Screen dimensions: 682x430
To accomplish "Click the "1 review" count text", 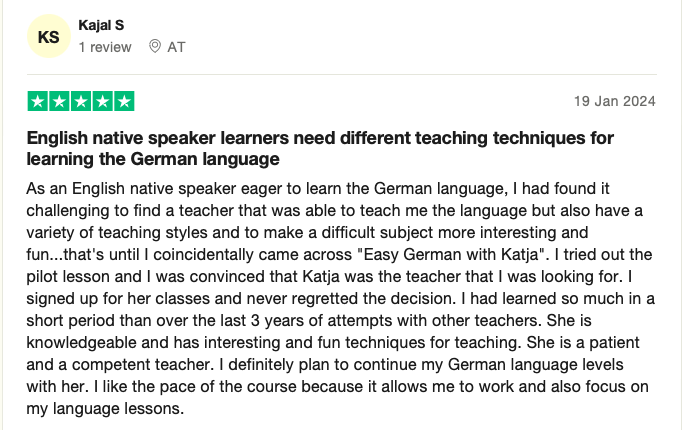I will [105, 47].
